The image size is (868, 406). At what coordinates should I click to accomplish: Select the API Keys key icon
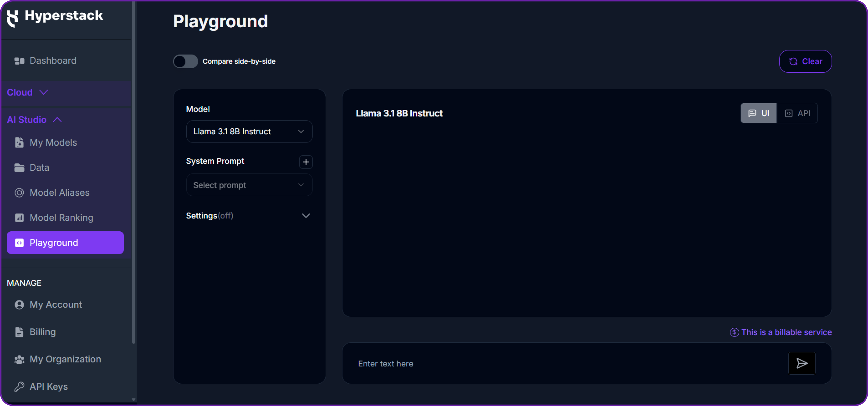pos(19,387)
